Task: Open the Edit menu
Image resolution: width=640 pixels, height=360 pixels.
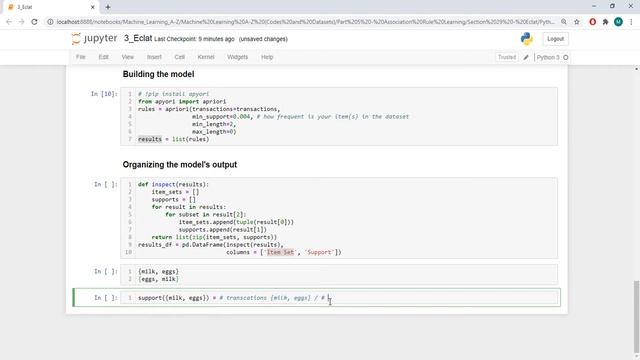Action: coord(104,57)
